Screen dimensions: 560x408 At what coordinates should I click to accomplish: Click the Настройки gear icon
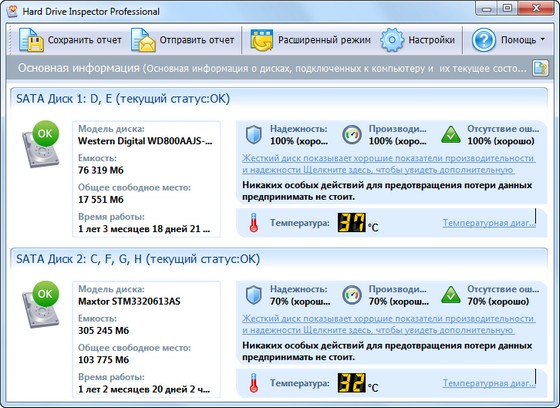tap(392, 40)
